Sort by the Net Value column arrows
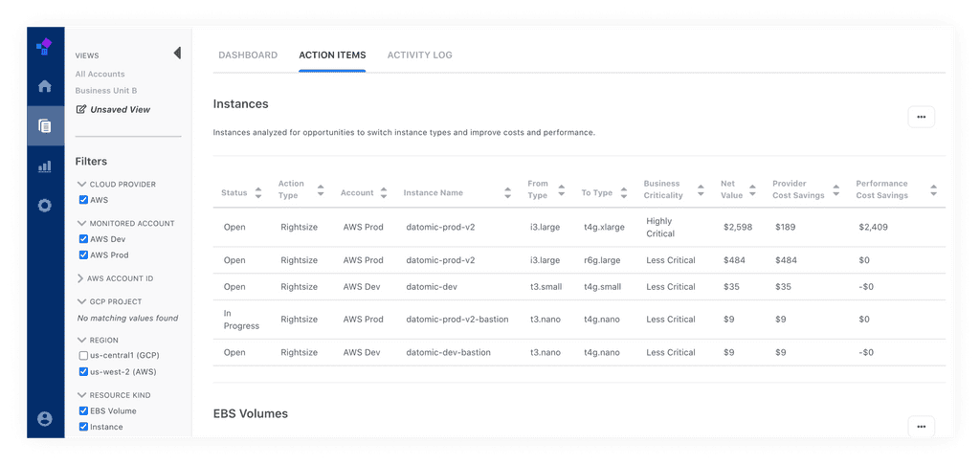980x465 pixels. pyautogui.click(x=754, y=189)
